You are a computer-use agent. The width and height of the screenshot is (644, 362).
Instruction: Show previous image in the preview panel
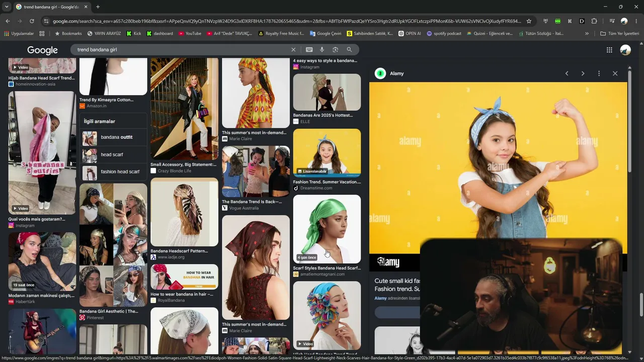click(567, 73)
